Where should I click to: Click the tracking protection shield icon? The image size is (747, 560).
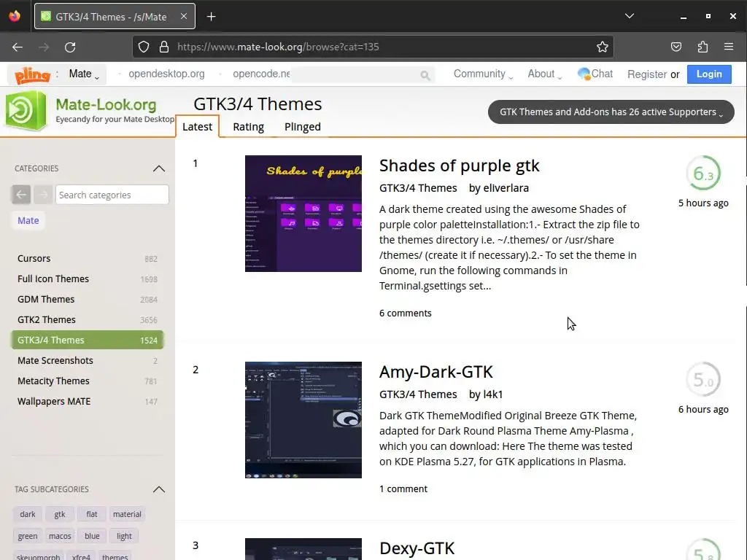144,47
